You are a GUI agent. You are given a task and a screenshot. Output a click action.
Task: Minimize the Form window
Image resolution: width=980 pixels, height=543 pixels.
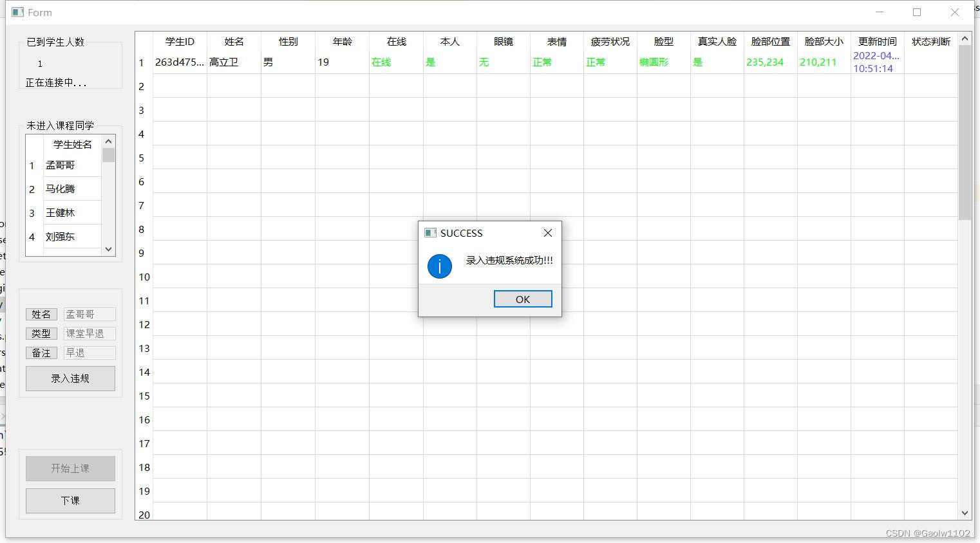[880, 12]
